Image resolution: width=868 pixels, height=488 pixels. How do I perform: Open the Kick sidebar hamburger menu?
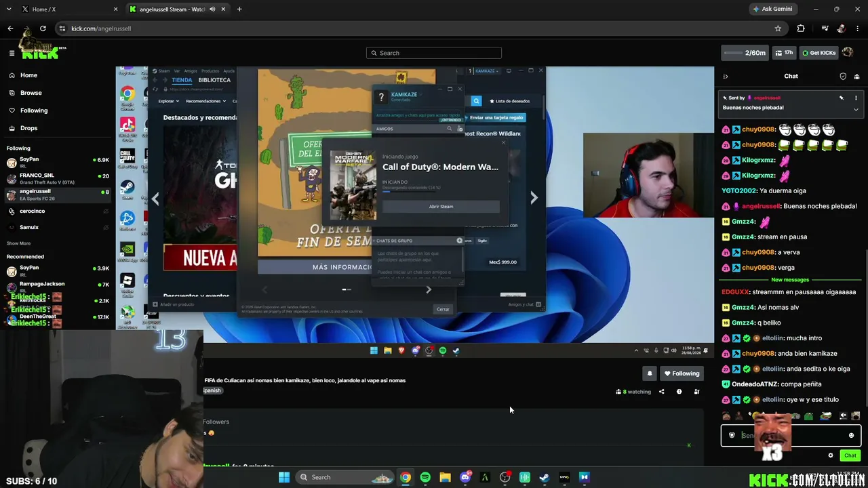[12, 53]
